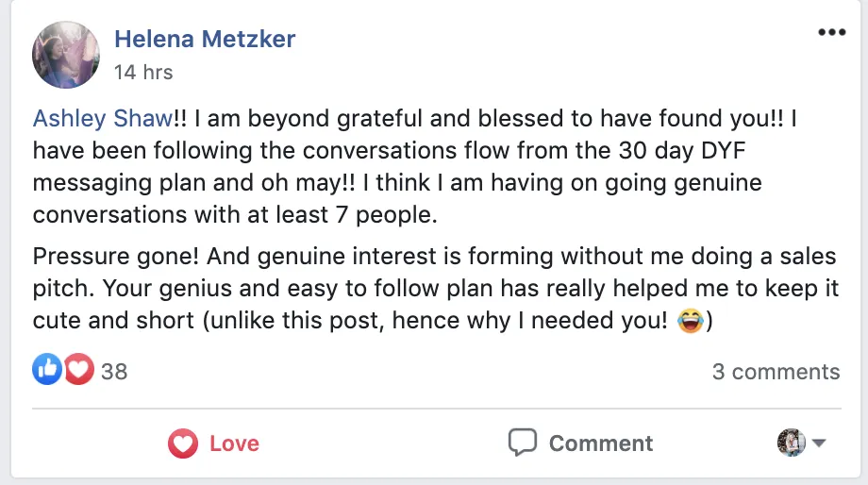
Task: Show the 3 comments
Action: pyautogui.click(x=776, y=372)
